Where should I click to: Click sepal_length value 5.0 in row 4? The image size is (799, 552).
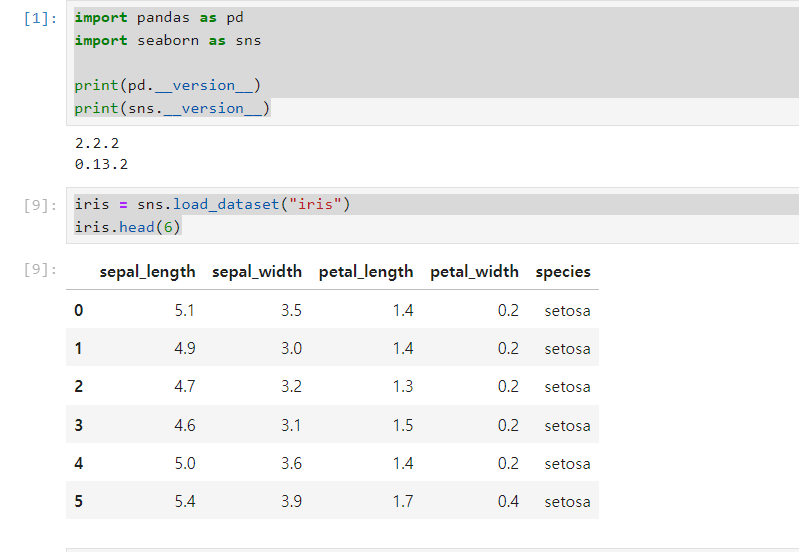pyautogui.click(x=184, y=463)
